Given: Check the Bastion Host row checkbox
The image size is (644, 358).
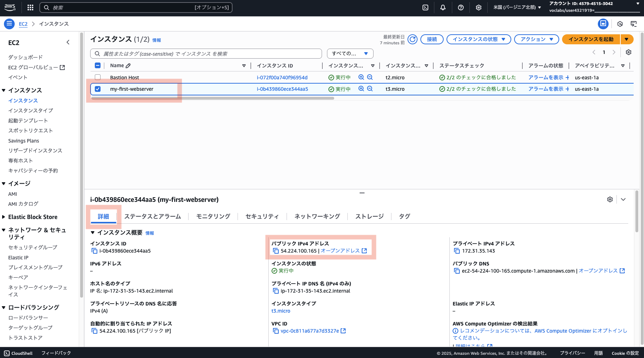Looking at the screenshot, I should [x=98, y=77].
